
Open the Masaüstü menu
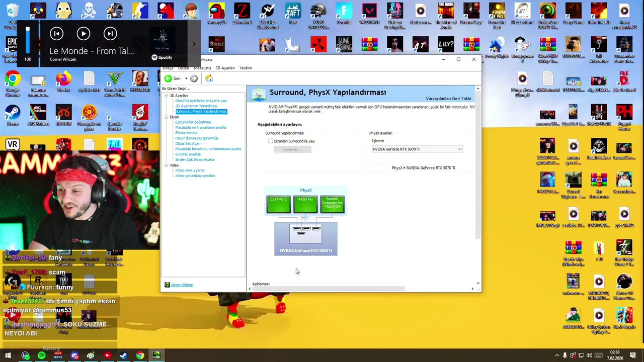[x=202, y=68]
